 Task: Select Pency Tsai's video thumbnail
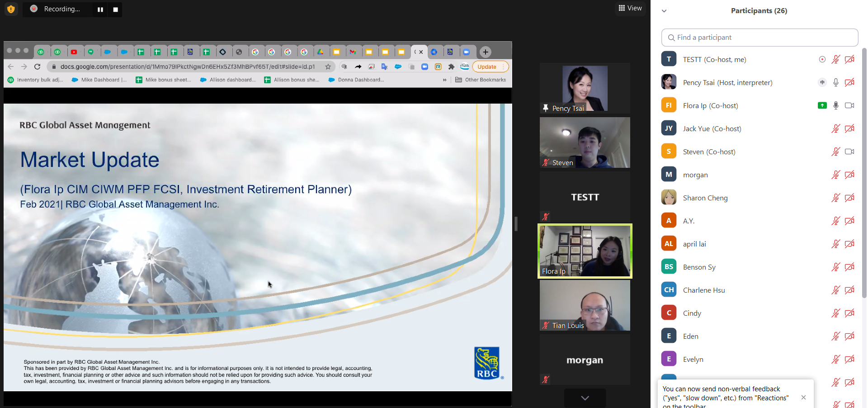(585, 88)
